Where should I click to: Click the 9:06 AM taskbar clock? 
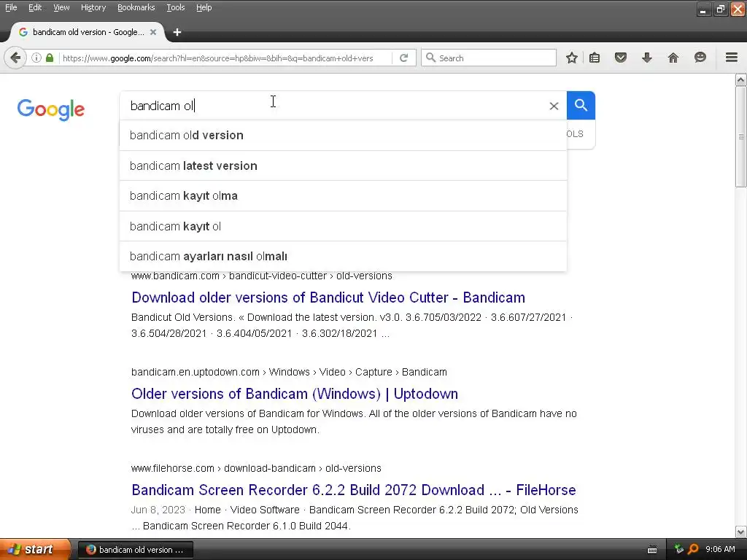[720, 549]
